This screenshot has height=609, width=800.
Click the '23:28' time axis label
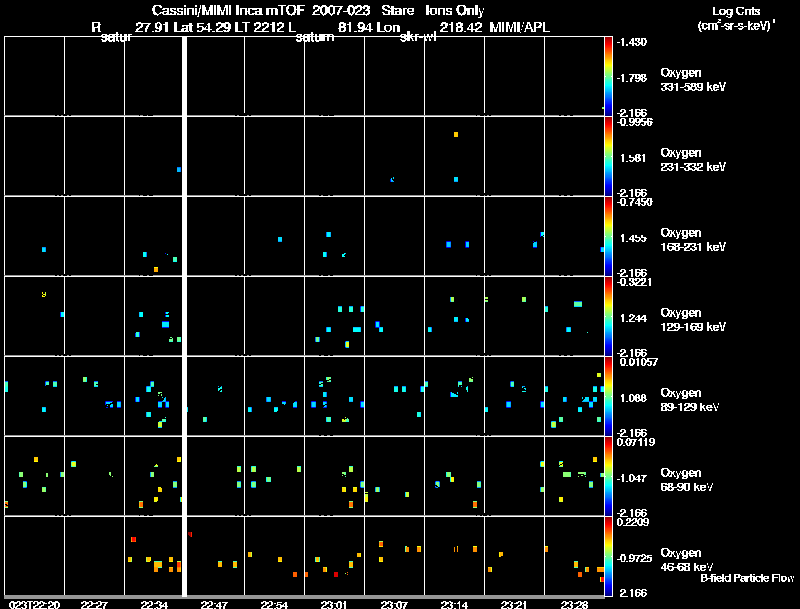coord(574,604)
